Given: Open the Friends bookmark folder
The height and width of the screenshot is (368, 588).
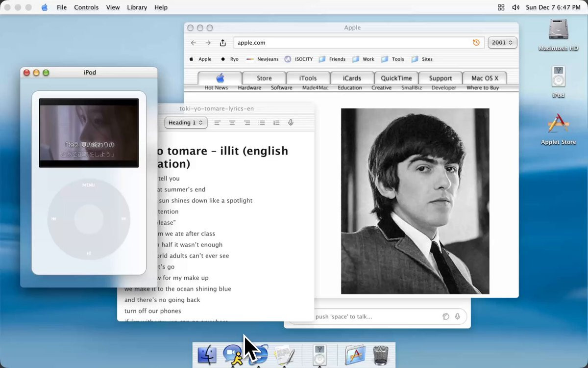Looking at the screenshot, I should (332, 59).
